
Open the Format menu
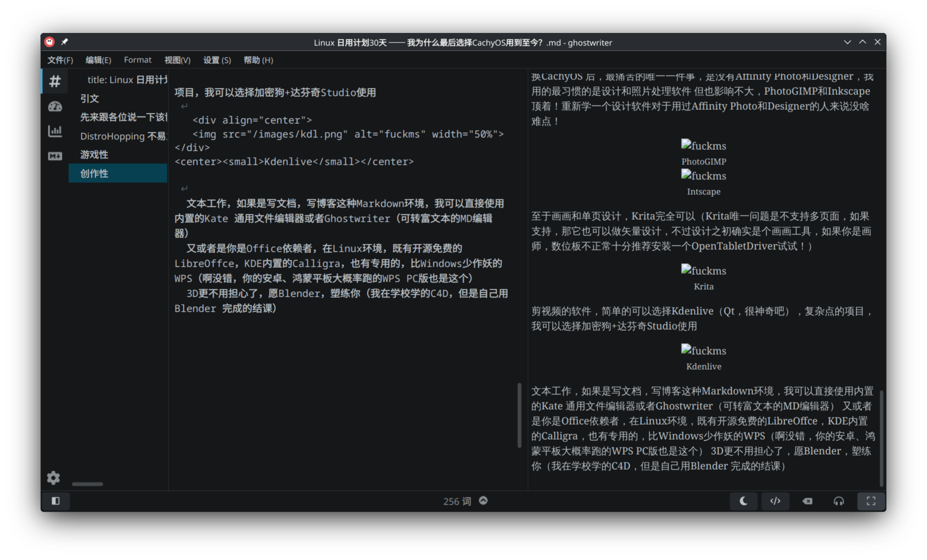137,60
